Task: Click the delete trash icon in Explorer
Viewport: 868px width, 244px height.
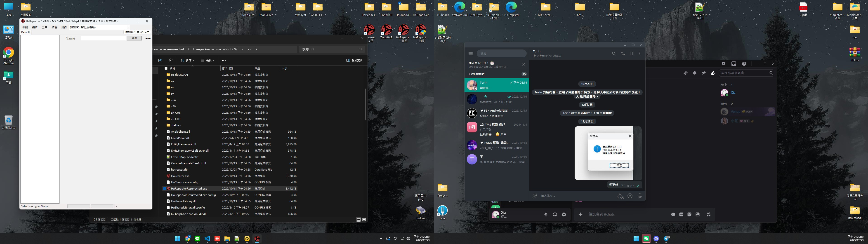Action: [171, 60]
